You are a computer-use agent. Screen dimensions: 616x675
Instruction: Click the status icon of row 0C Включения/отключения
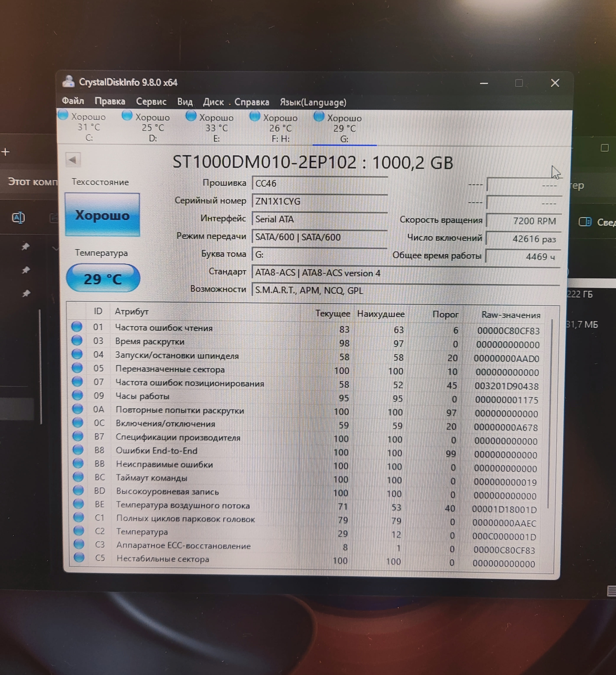78,423
